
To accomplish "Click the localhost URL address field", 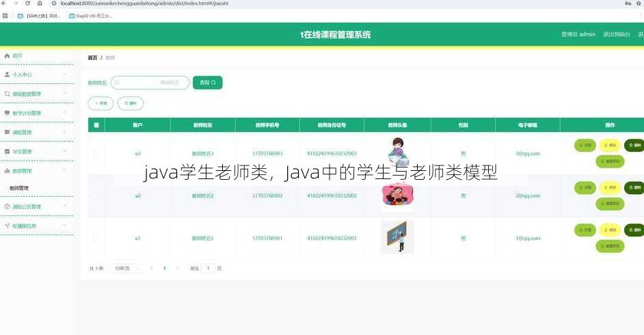I will pyautogui.click(x=144, y=3).
